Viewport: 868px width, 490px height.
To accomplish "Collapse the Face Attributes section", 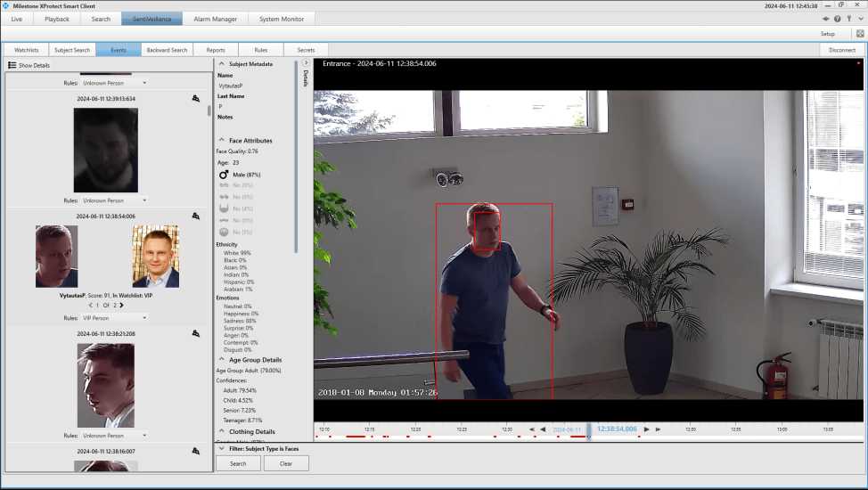I will point(221,141).
